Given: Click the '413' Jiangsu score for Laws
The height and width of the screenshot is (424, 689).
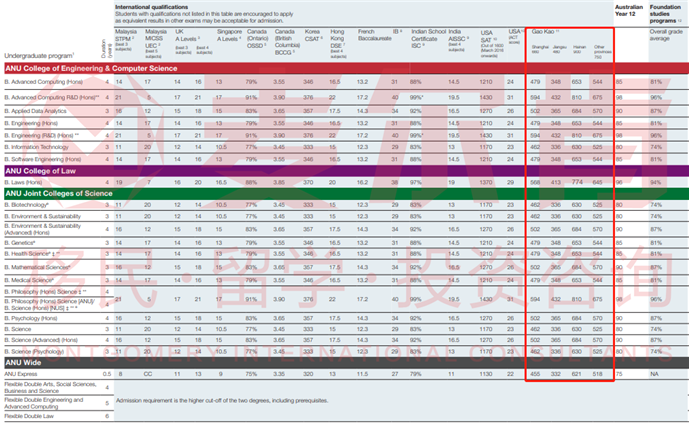Looking at the screenshot, I should tap(556, 182).
